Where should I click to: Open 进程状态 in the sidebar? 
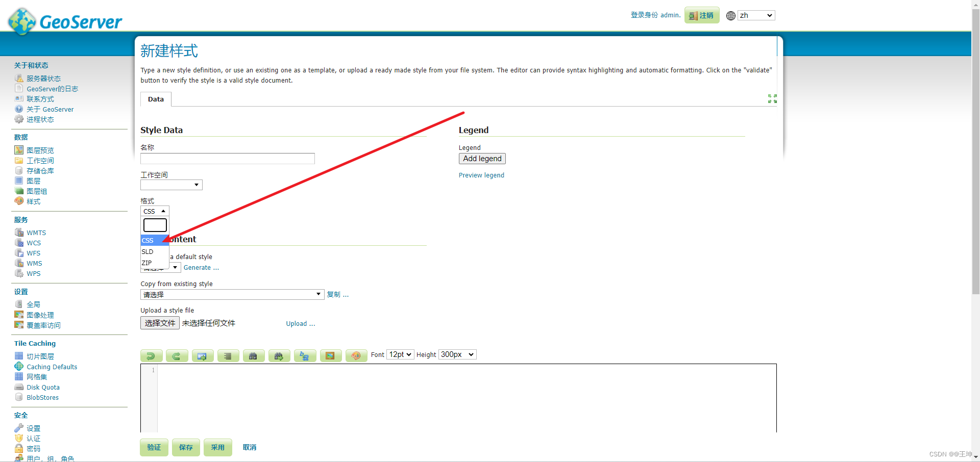point(40,119)
